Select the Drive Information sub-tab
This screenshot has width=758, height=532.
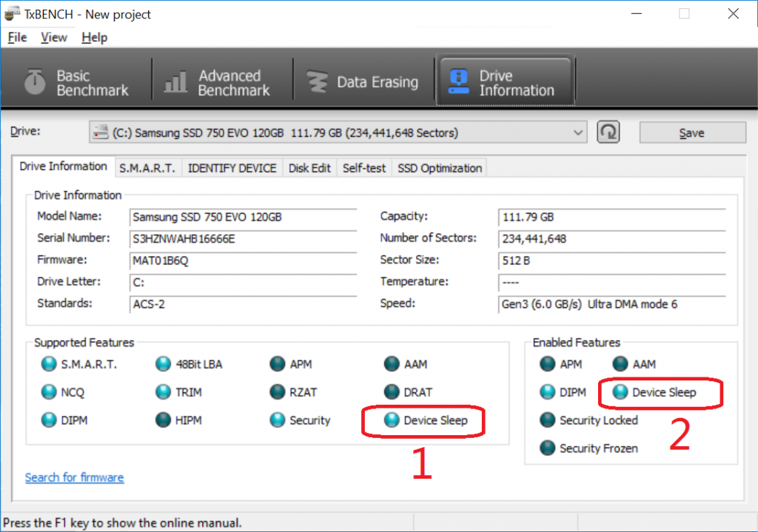[x=64, y=166]
